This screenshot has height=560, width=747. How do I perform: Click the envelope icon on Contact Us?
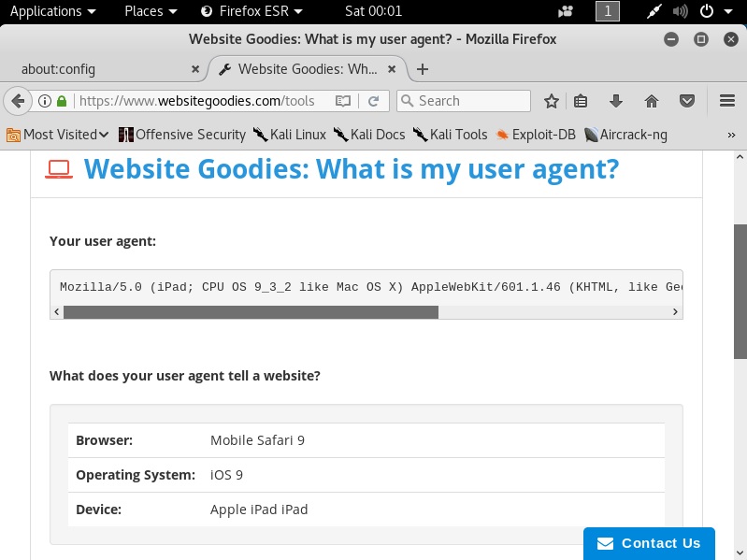605,543
